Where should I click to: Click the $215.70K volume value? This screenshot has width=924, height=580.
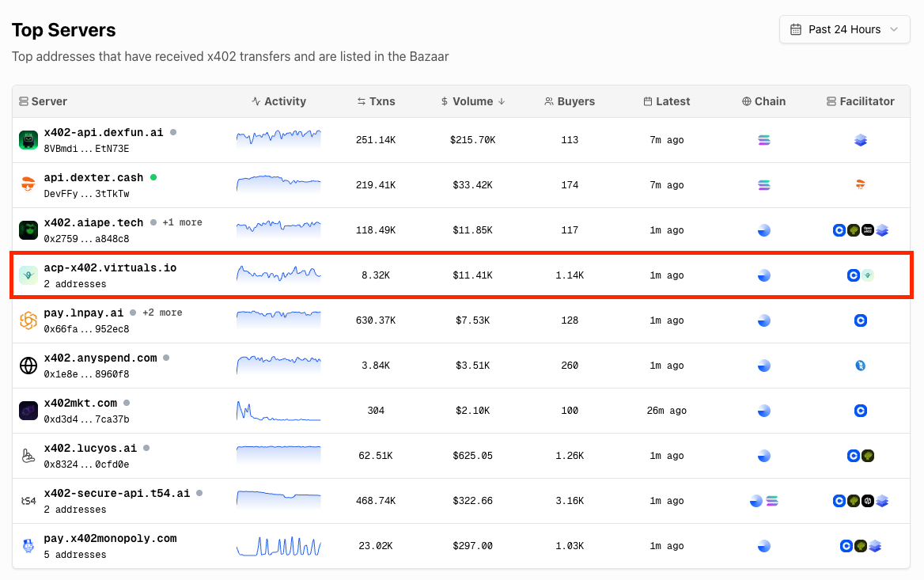tap(472, 140)
